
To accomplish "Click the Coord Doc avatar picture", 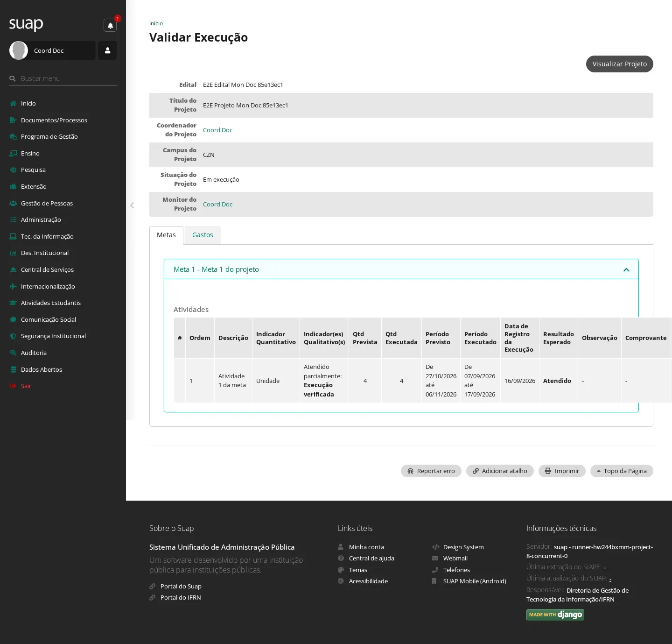I will pyautogui.click(x=19, y=50).
